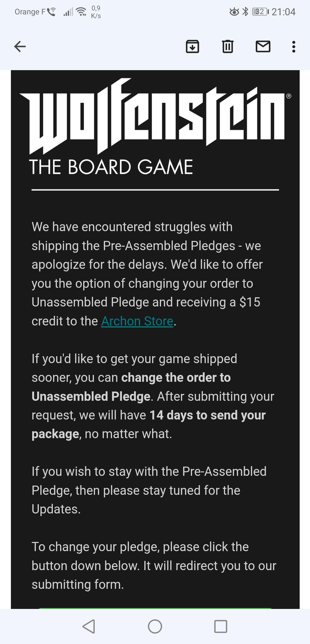
Task: Tap the Bluetooth status icon
Action: tap(245, 12)
